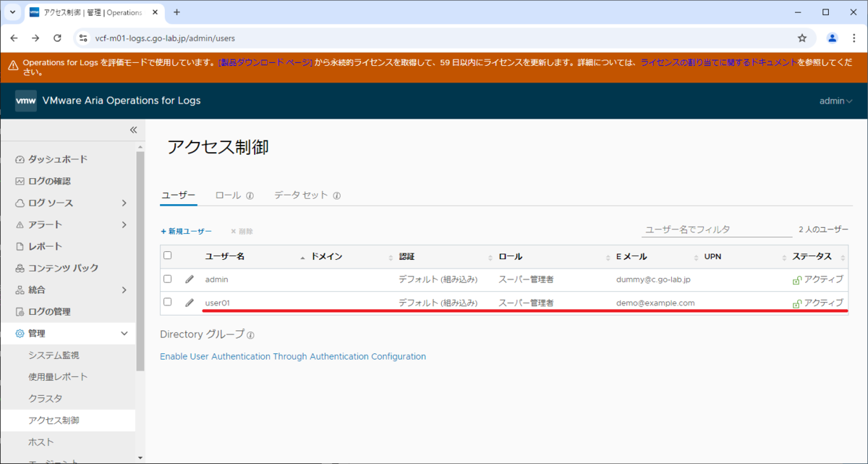Screen dimensions: 868x464
Task: Click the 新規ユーザー button
Action: [x=186, y=231]
